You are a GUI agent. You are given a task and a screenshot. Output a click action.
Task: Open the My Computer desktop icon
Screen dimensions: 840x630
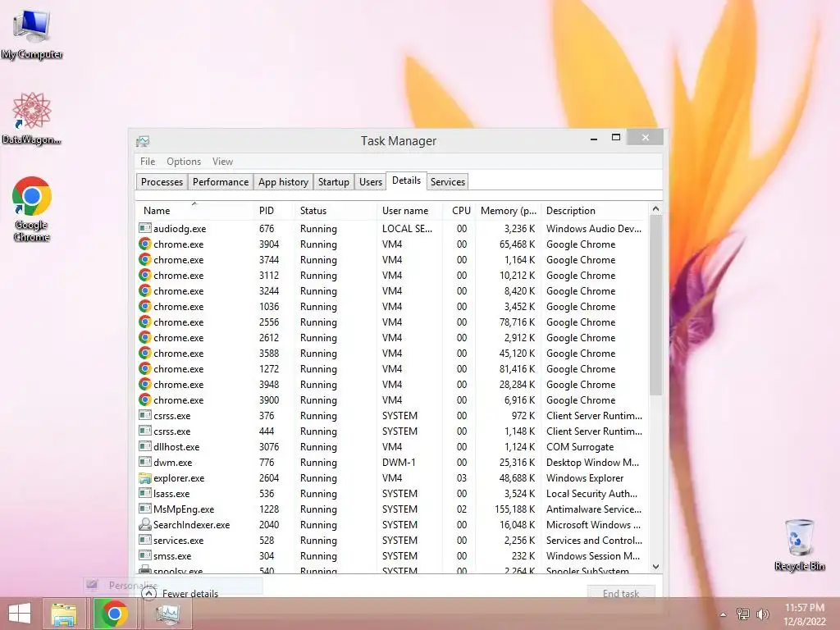32,33
